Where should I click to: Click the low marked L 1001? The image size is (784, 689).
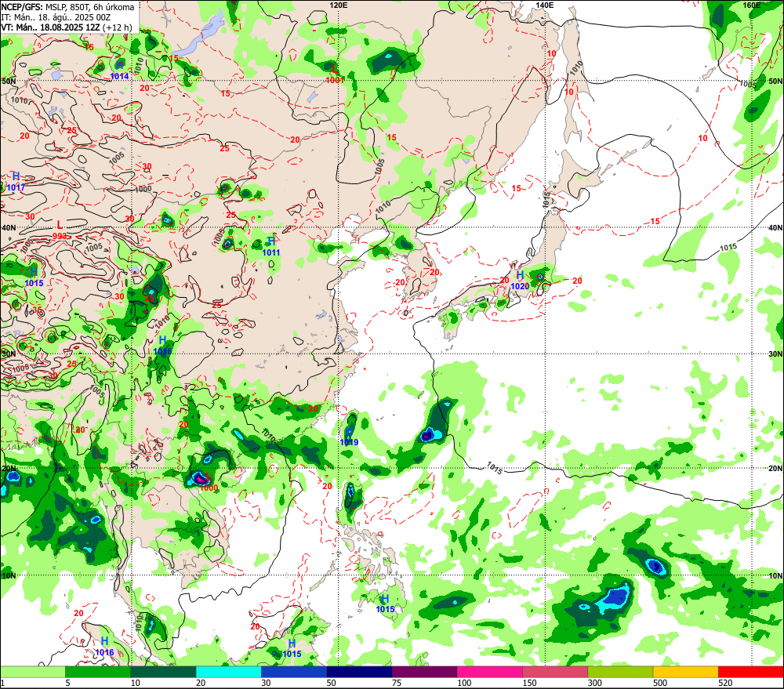pos(335,74)
